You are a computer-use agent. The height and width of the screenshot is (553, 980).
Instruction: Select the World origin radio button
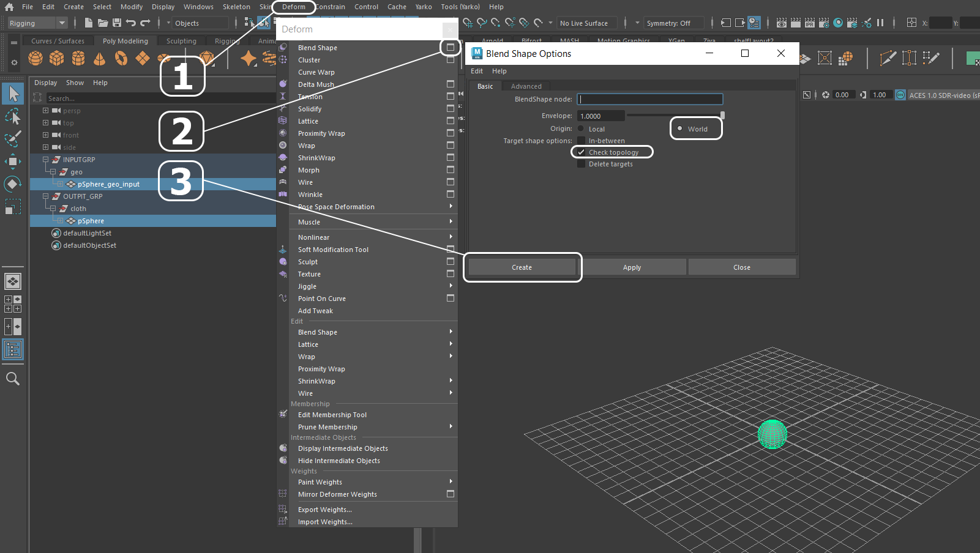[679, 128]
